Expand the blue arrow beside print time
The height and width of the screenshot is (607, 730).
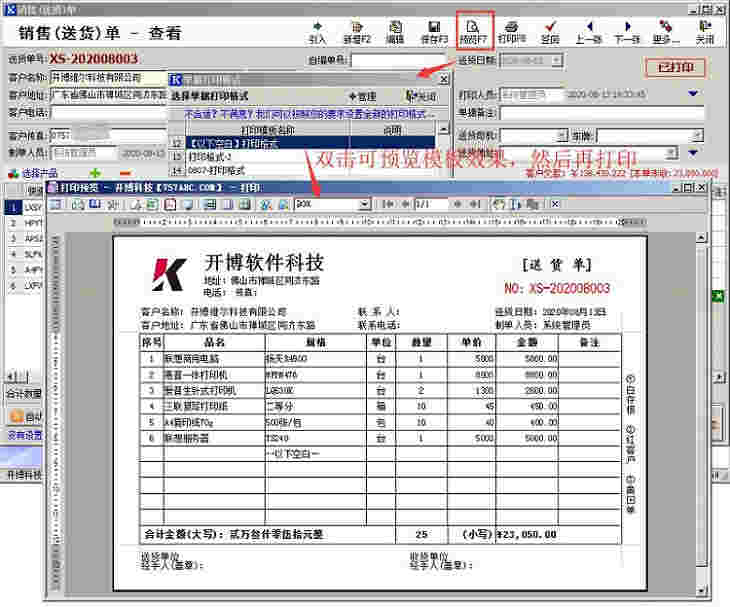tap(693, 94)
